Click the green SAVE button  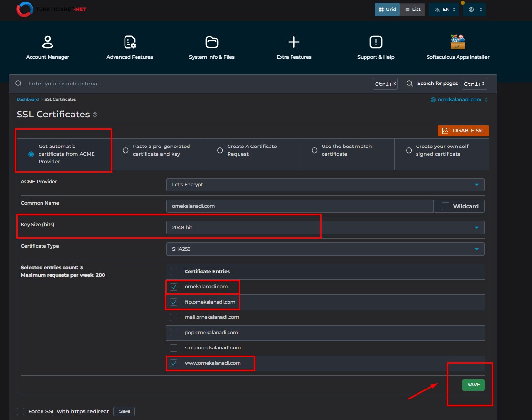pos(473,385)
